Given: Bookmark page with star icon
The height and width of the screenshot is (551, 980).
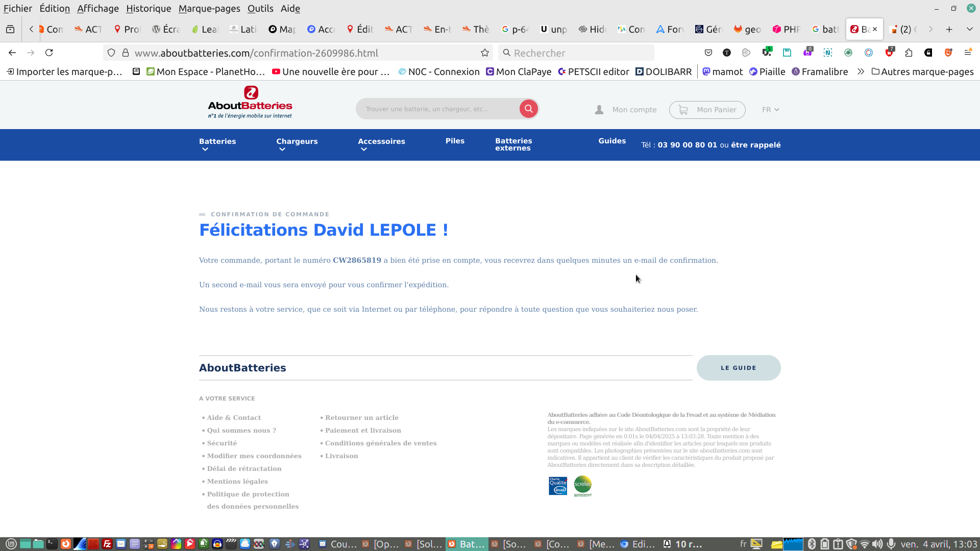Looking at the screenshot, I should (485, 53).
